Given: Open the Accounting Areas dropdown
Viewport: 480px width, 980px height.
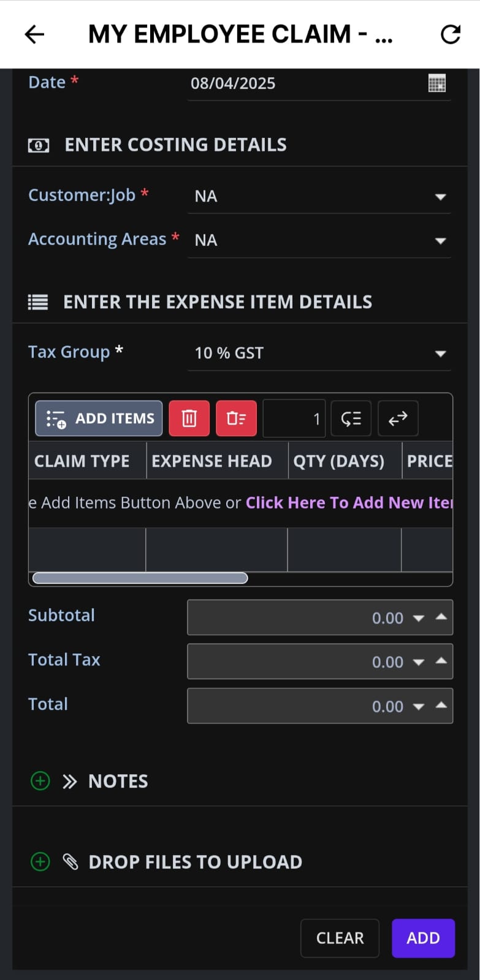Looking at the screenshot, I should point(440,241).
